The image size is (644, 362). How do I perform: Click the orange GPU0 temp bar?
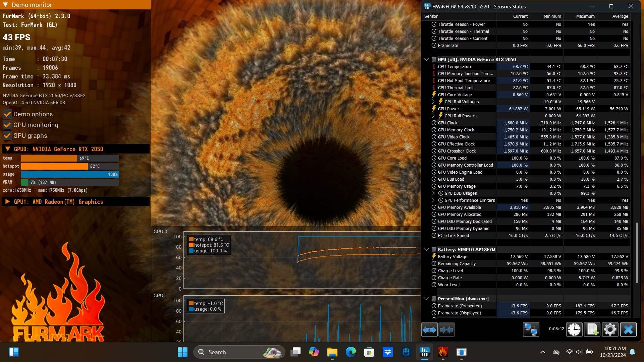(x=49, y=158)
